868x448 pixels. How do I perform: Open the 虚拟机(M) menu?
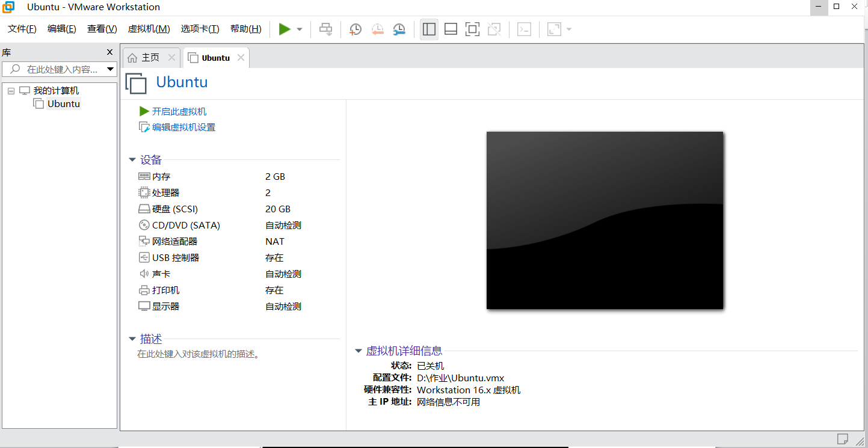[149, 29]
